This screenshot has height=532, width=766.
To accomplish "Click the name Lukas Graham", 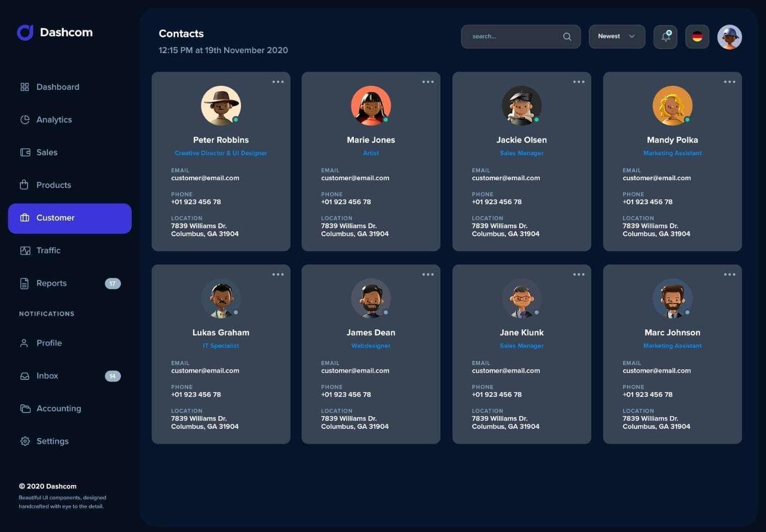I will pyautogui.click(x=221, y=333).
